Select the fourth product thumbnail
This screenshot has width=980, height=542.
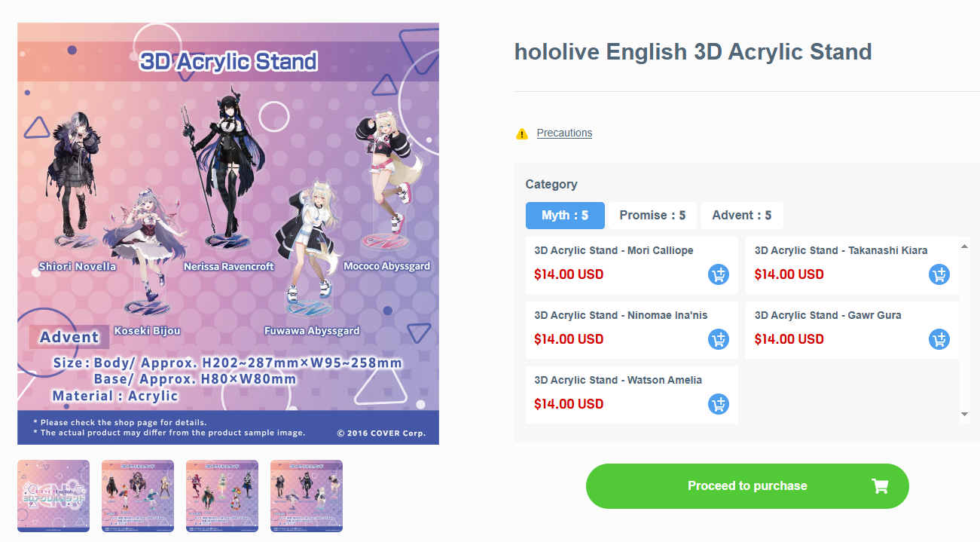(307, 496)
